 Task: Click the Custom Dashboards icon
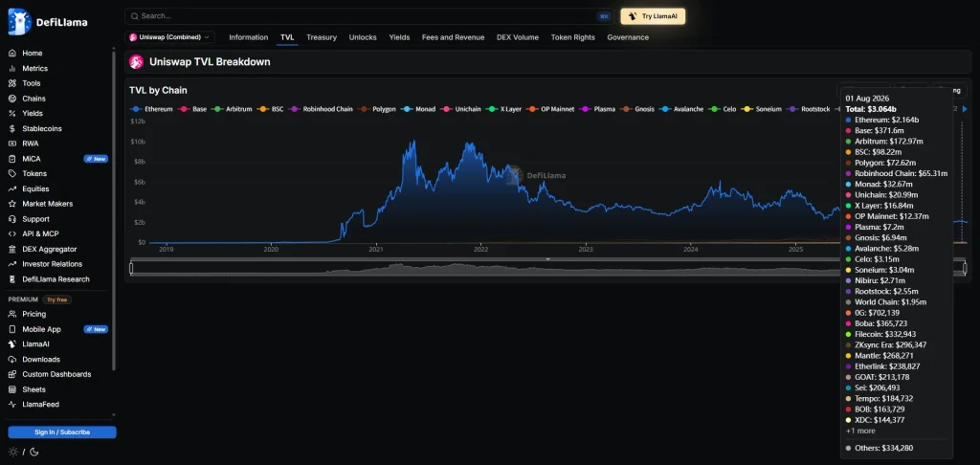pos(11,374)
